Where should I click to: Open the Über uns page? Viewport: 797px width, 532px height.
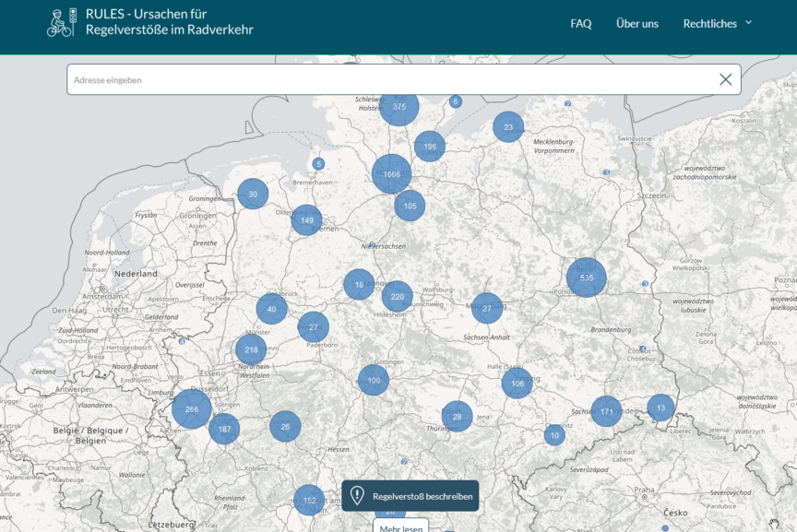coord(636,23)
